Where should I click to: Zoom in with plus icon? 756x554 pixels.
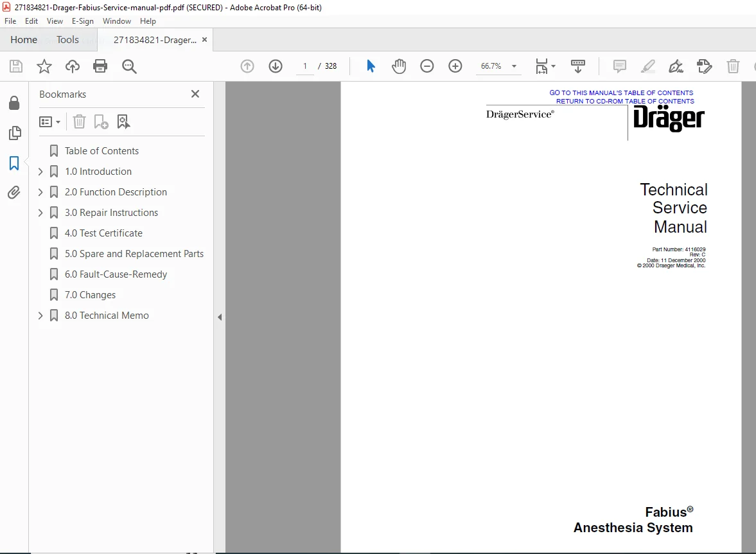tap(455, 66)
